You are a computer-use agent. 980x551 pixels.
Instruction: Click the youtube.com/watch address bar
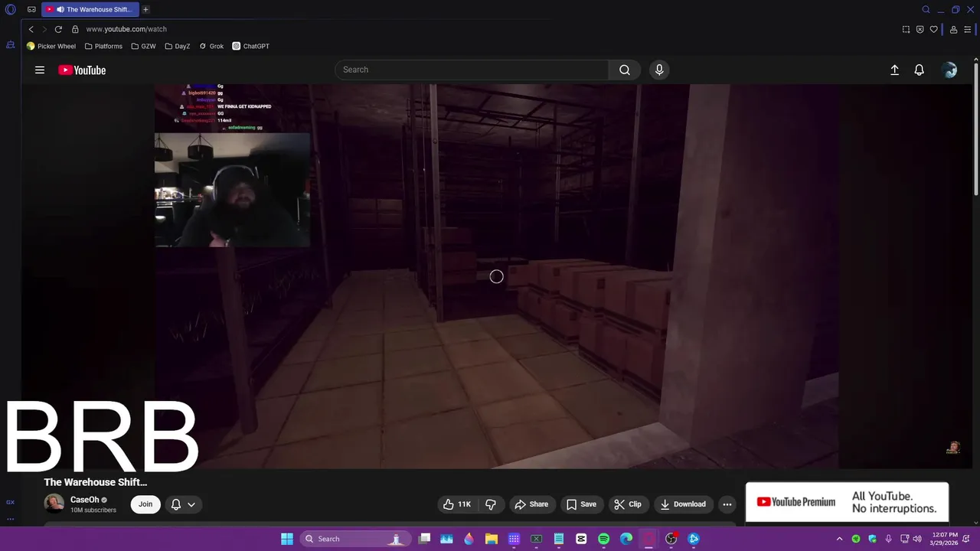[x=126, y=29]
